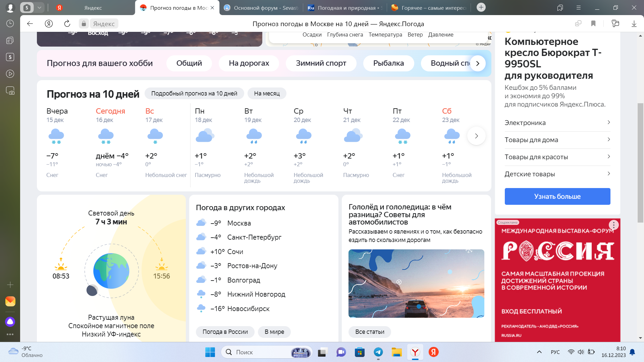Select the Рыбалка hobby forecast chip

click(x=388, y=63)
